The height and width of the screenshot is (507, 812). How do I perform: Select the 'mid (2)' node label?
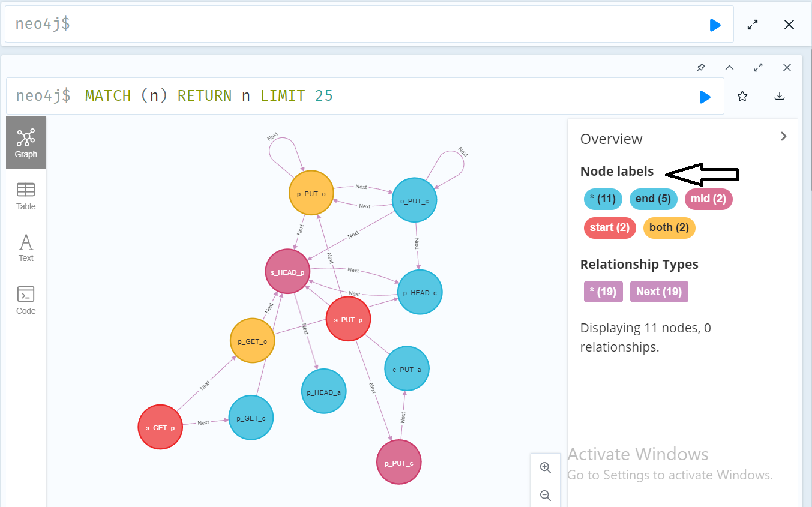708,199
